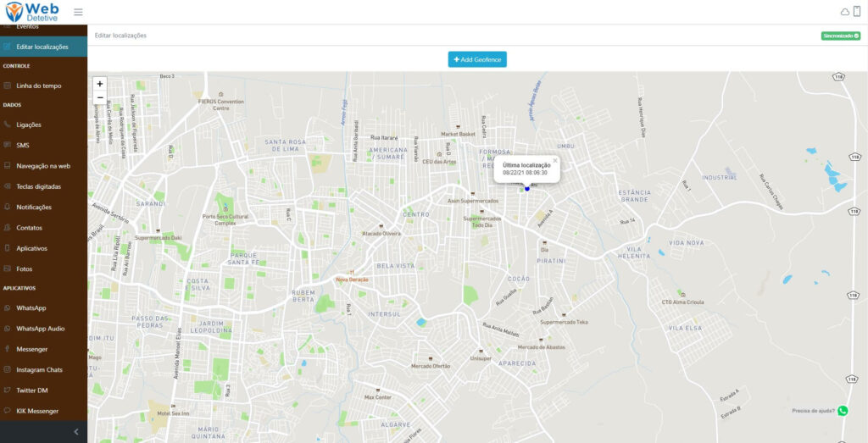Open Teclas digitadas section
Viewport: 868px width, 443px height.
pyautogui.click(x=38, y=186)
